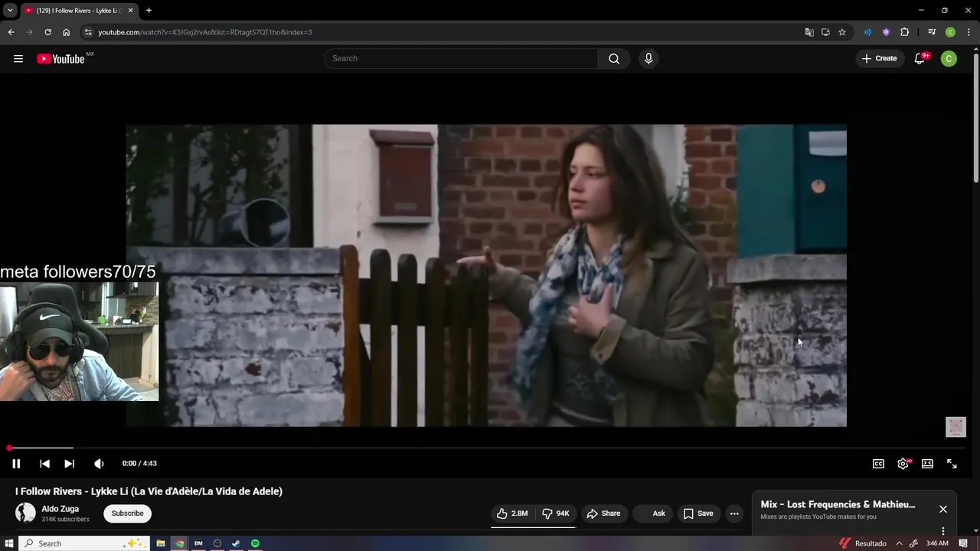This screenshot has width=980, height=551.
Task: Click the red video progress bar
Action: 490,448
